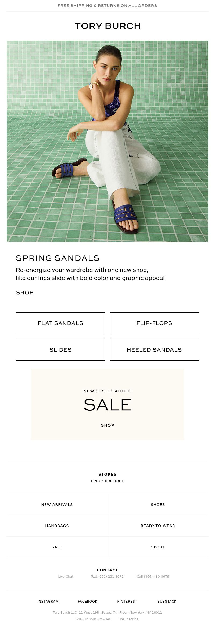This screenshot has height=644, width=215.
Task: Select the Flip-Flops button
Action: 154,323
